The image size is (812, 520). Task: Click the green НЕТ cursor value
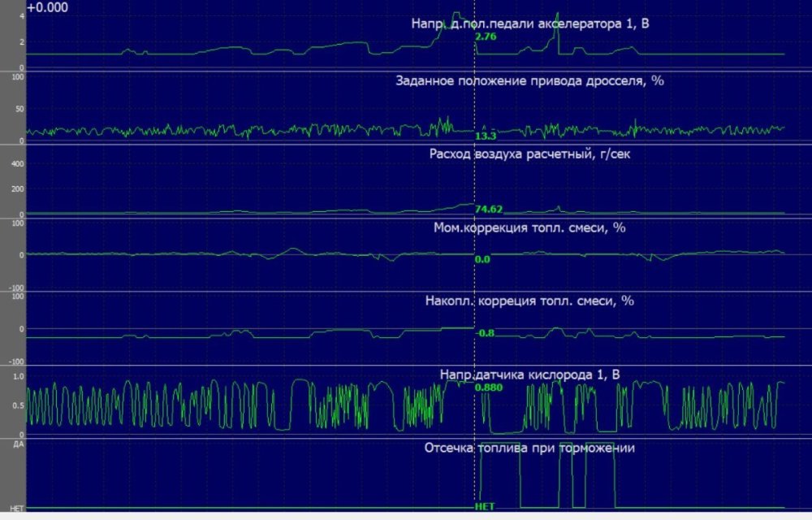point(486,506)
